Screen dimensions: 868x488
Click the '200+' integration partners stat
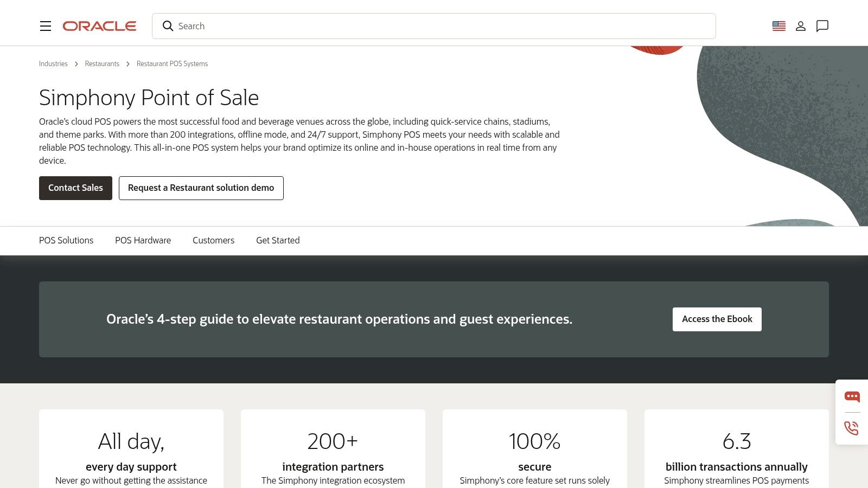tap(333, 441)
